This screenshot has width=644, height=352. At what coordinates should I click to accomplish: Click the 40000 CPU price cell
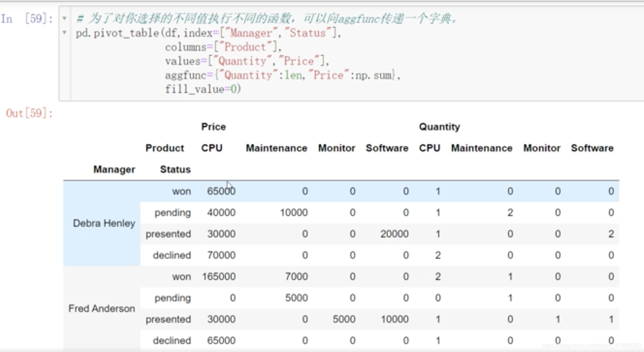[x=221, y=212]
